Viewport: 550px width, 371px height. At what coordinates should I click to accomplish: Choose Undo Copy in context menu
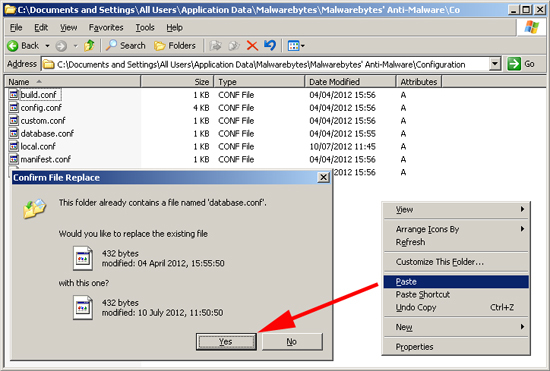[456, 308]
